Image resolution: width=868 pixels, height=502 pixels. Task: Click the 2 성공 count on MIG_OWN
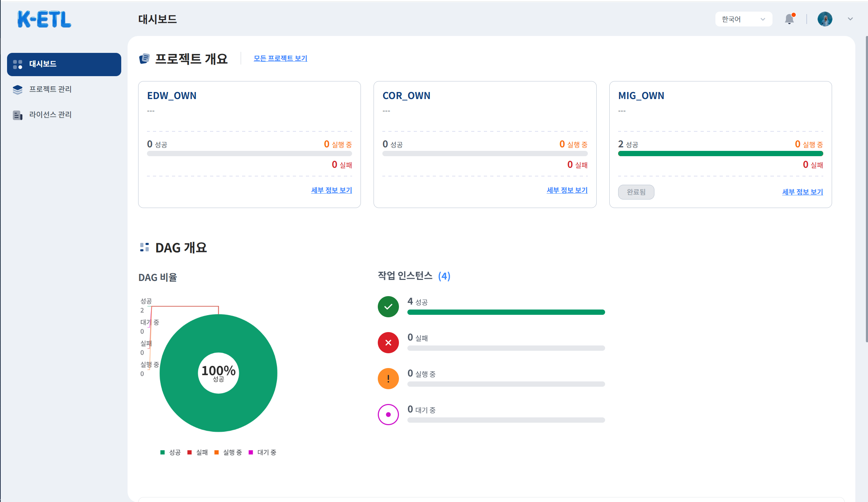(x=628, y=144)
